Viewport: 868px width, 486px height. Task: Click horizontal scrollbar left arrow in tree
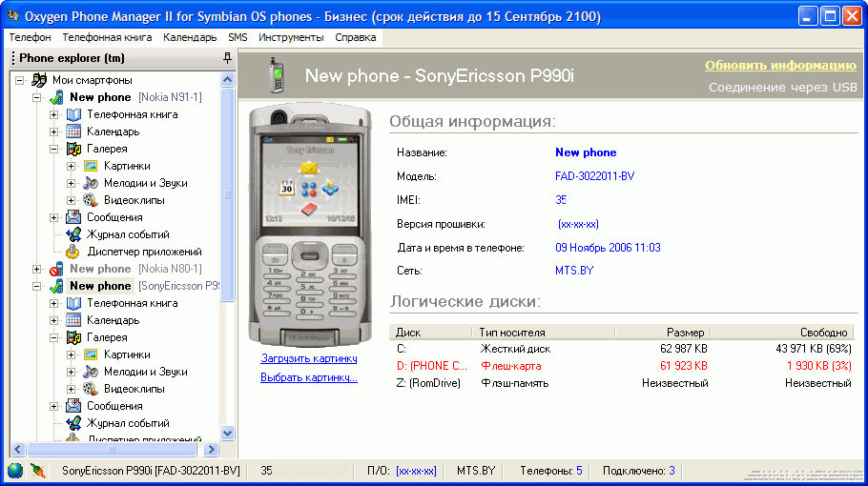pos(18,450)
